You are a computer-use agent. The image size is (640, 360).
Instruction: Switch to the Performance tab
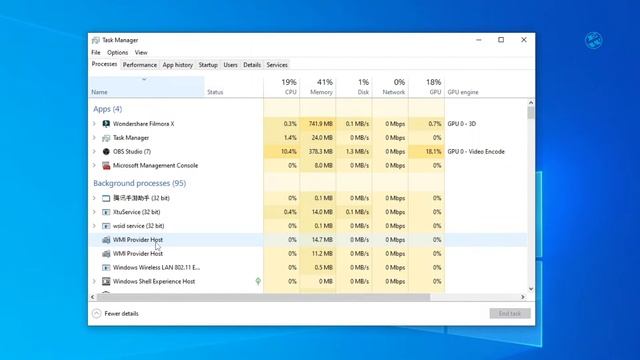click(140, 65)
